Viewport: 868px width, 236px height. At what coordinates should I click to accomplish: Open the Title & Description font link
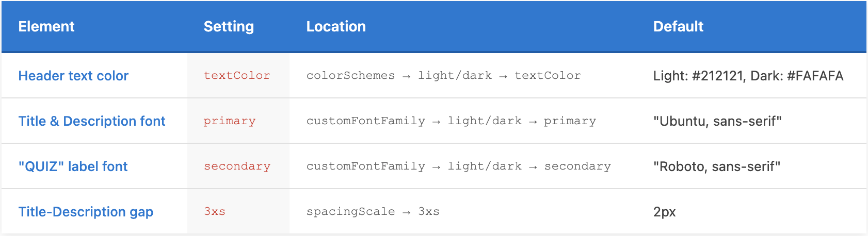click(x=92, y=121)
